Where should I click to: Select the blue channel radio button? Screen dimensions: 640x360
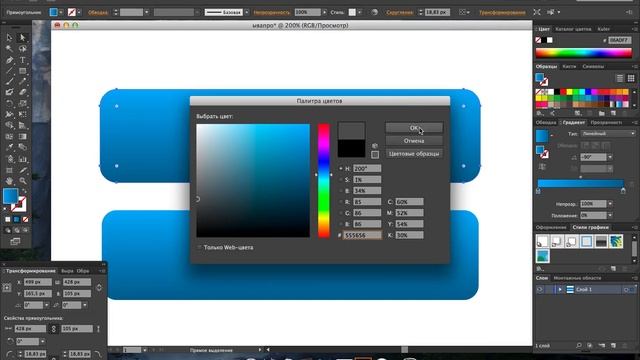(x=341, y=224)
